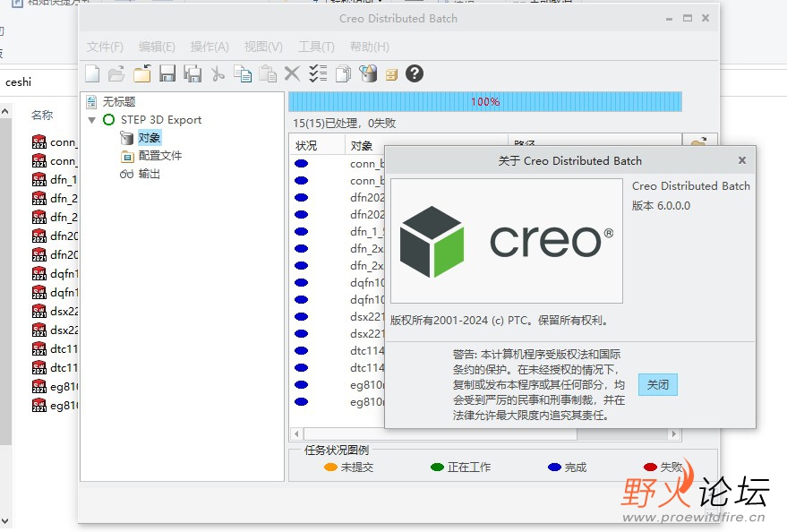Click the dfn_1 file icon in the ceshi folder

(x=39, y=180)
